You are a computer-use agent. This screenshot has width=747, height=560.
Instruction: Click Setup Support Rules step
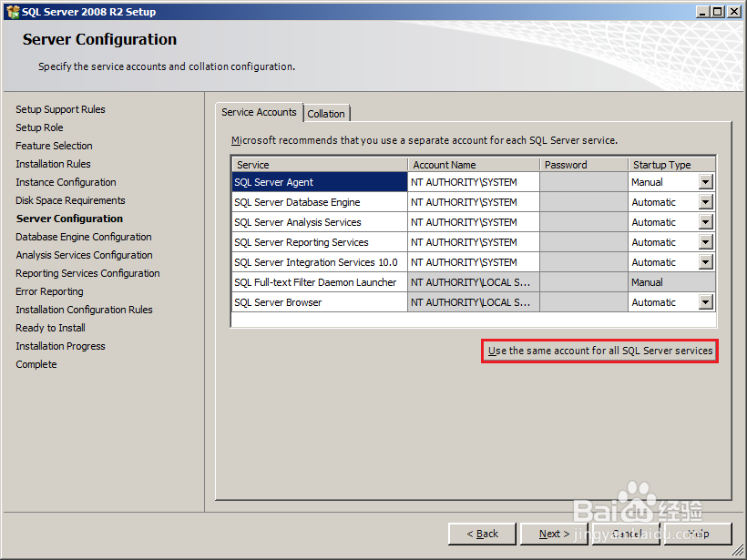(x=60, y=109)
